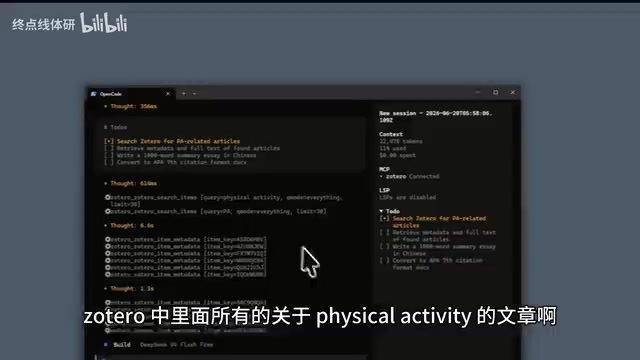Viewport: 640px width, 360px height.
Task: Toggle the Retrieve metadata todo checkbox in main panel
Action: 109,148
